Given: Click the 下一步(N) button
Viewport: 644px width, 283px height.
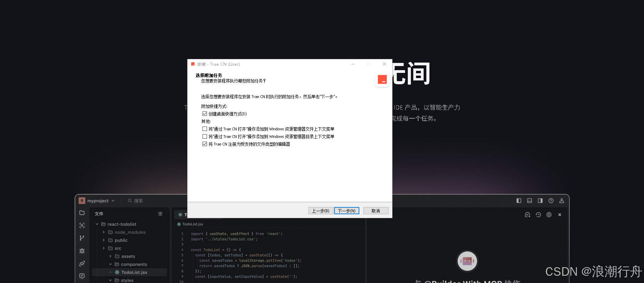Looking at the screenshot, I should (347, 211).
